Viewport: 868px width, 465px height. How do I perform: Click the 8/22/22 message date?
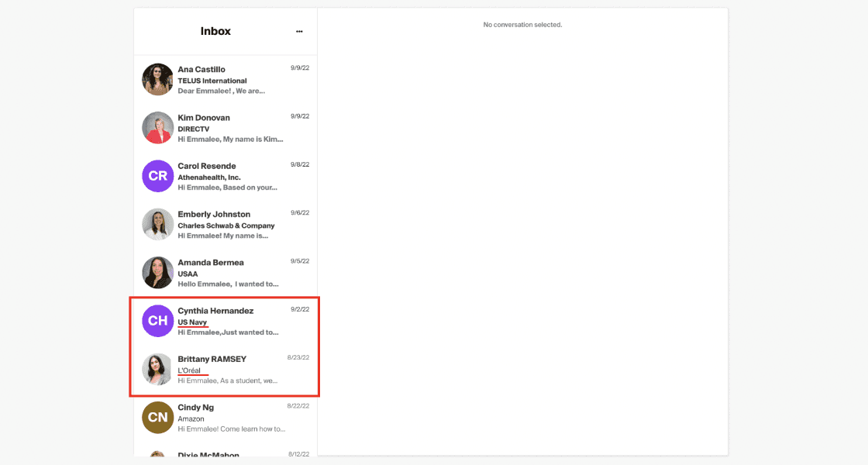298,406
